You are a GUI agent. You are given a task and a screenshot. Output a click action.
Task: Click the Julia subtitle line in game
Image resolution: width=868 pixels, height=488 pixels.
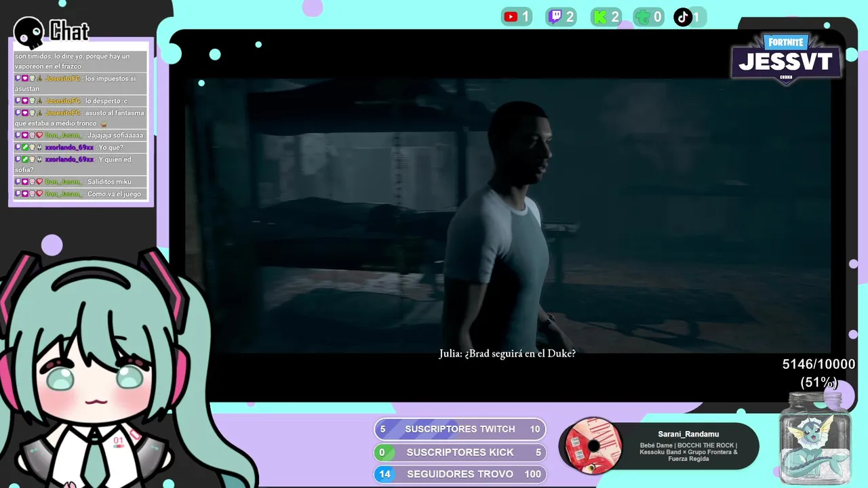coord(507,353)
